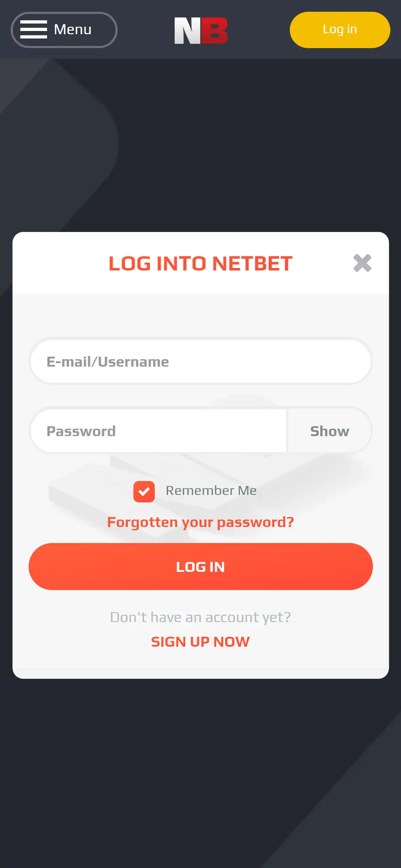The image size is (401, 868).
Task: Click the yellow Log in button
Action: click(340, 30)
